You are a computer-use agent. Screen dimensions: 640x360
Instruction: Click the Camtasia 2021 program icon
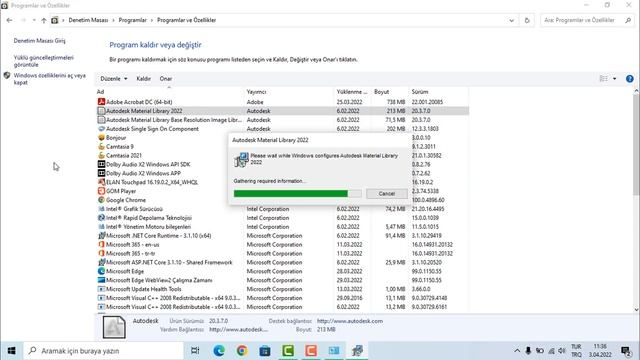coord(101,156)
